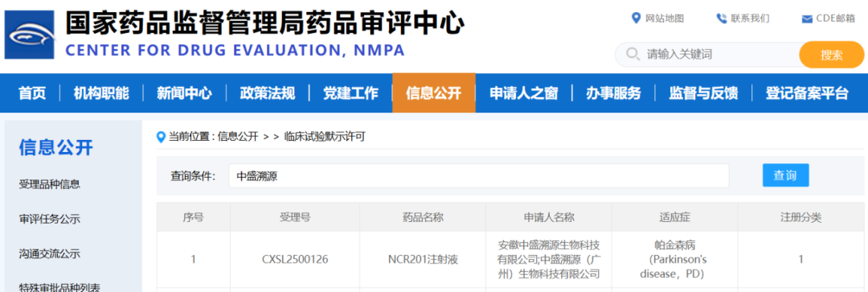The image size is (868, 292).
Task: Click the orange 搜索 button
Action: pos(832,55)
